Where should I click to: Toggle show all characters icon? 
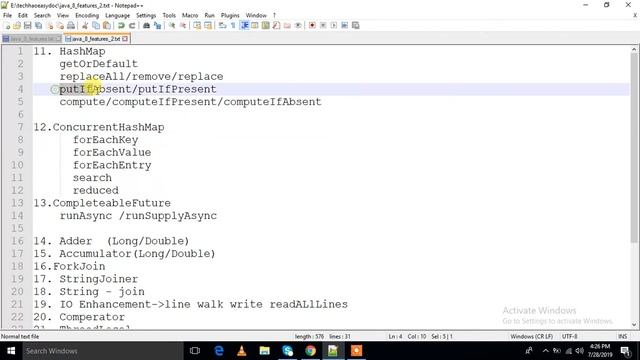pyautogui.click(x=233, y=25)
